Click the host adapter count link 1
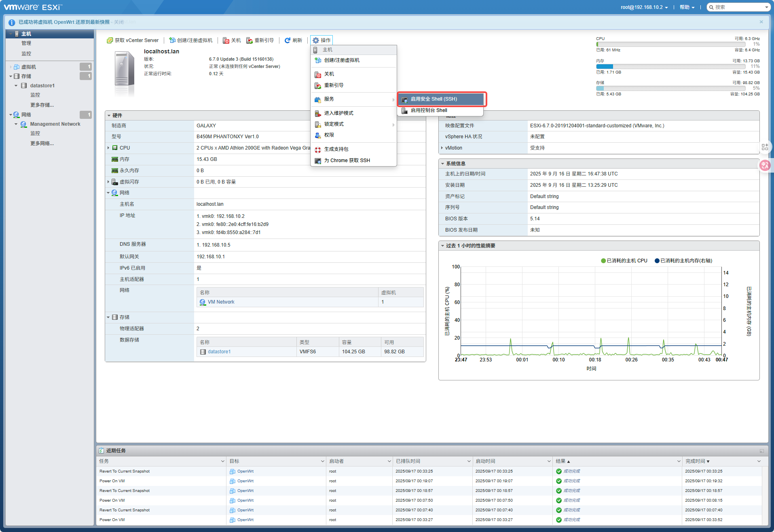Viewport: 774px width, 532px height. pyautogui.click(x=198, y=279)
